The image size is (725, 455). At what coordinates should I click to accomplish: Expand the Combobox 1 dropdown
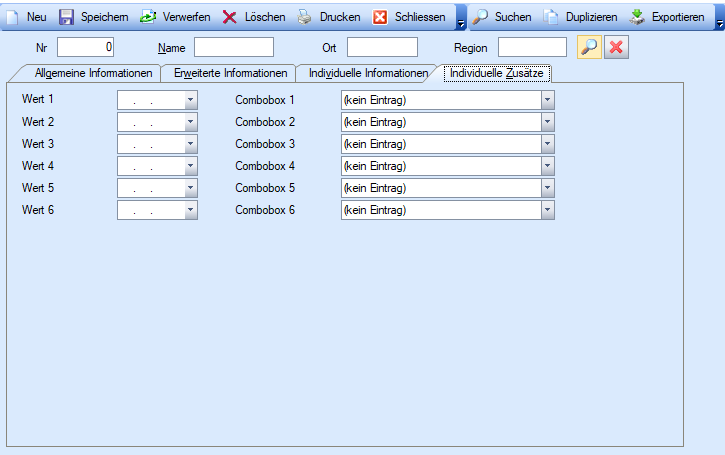547,100
